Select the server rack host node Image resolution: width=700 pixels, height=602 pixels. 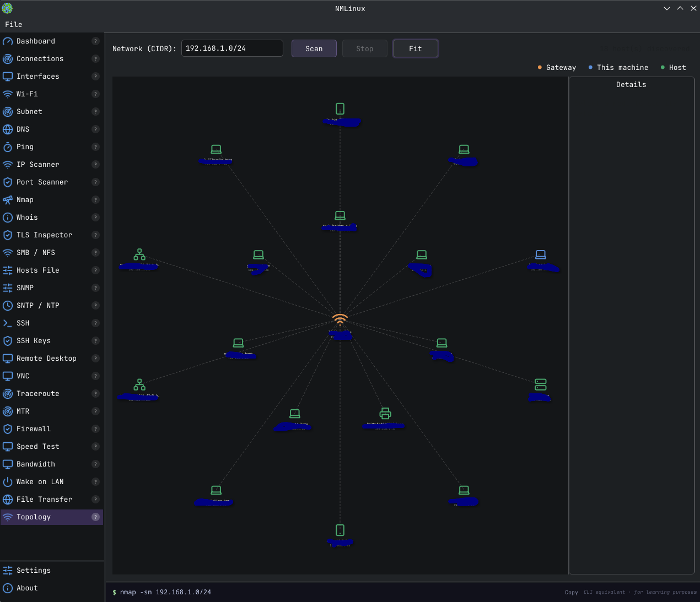(541, 384)
